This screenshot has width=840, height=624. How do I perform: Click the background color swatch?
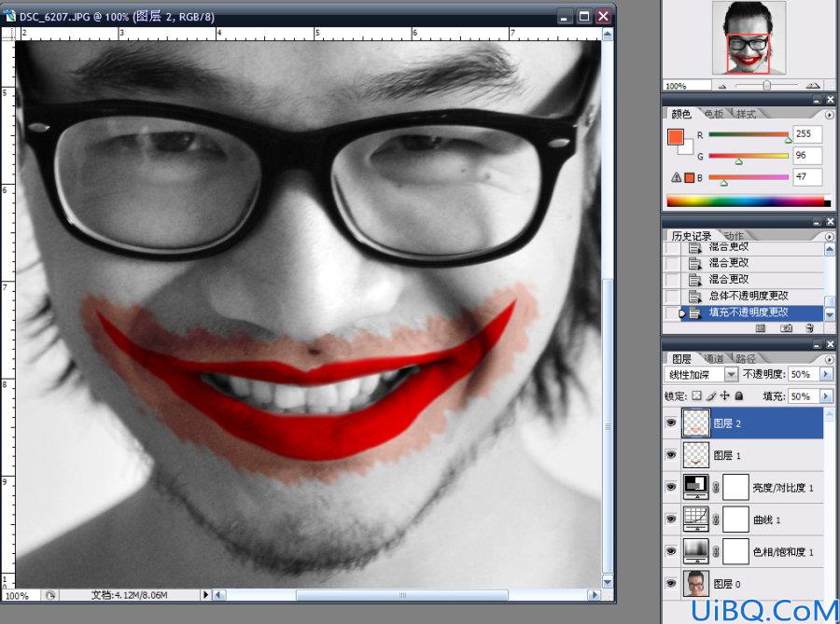point(688,148)
